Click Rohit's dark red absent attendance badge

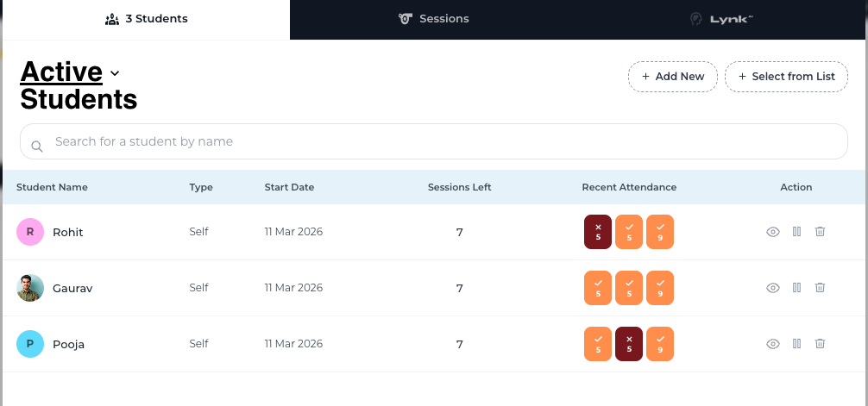598,232
